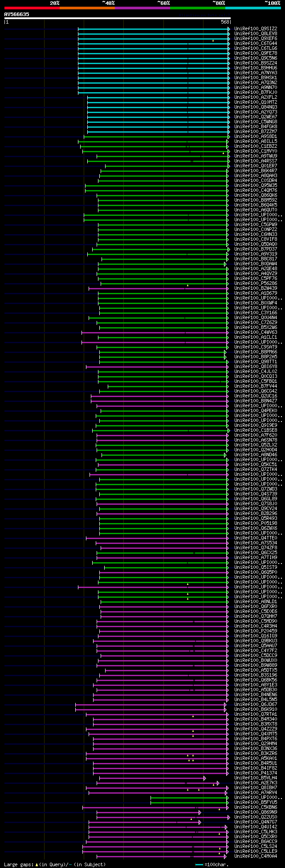
Task: Select label UniRef100_A9S8D1
Action: (x=256, y=137)
